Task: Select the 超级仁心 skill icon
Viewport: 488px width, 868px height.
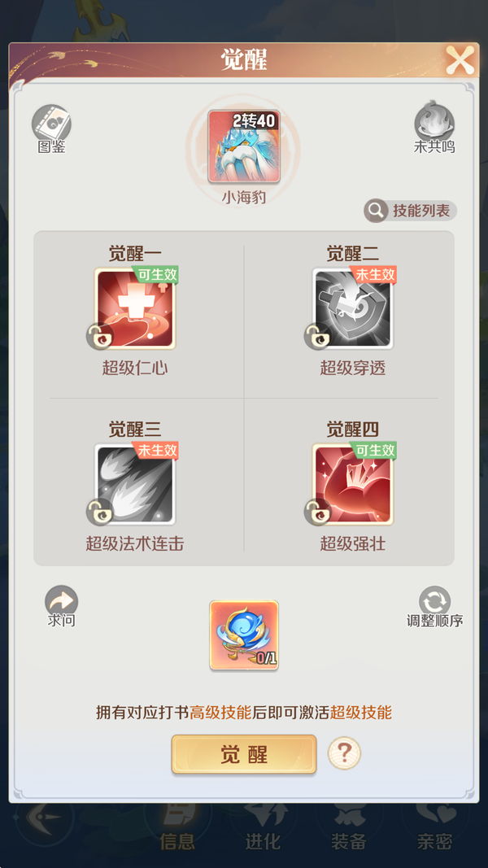Action: click(136, 309)
